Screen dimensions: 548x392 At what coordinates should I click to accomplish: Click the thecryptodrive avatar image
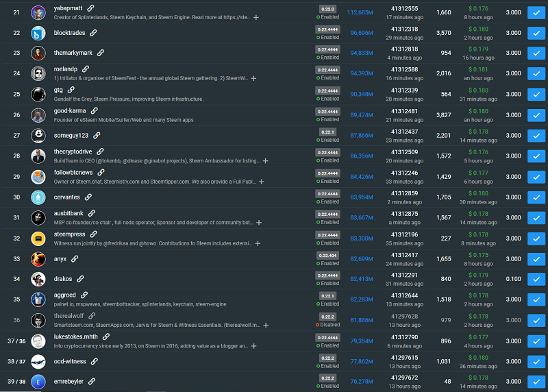38,156
